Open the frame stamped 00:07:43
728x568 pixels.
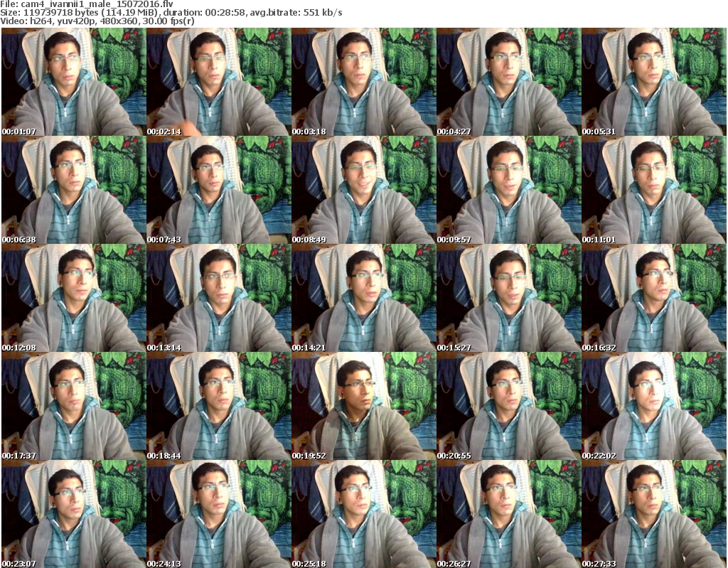click(x=219, y=190)
